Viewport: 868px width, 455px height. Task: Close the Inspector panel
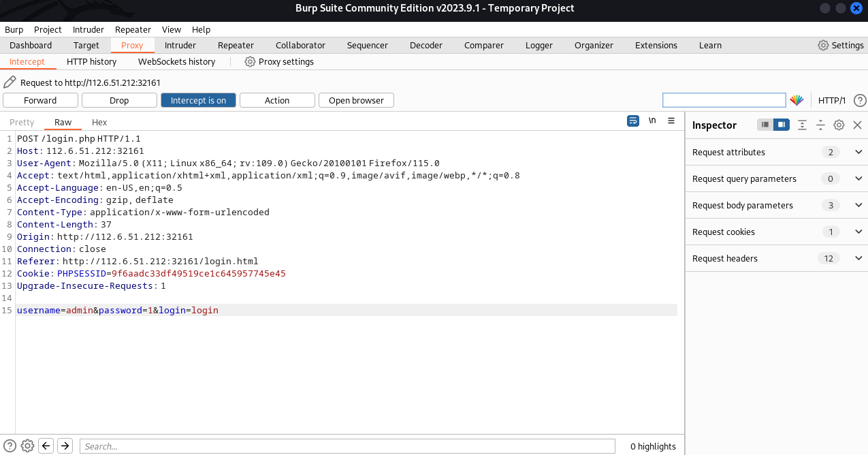857,125
